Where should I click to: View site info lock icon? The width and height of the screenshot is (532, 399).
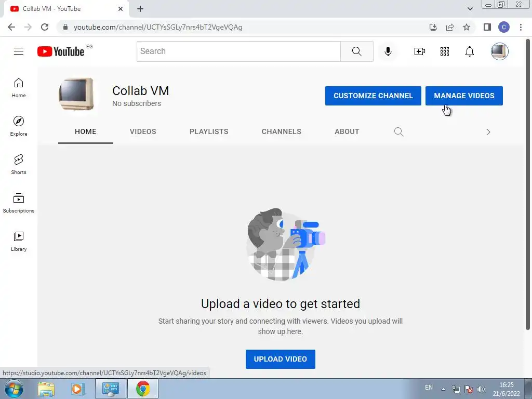click(65, 27)
